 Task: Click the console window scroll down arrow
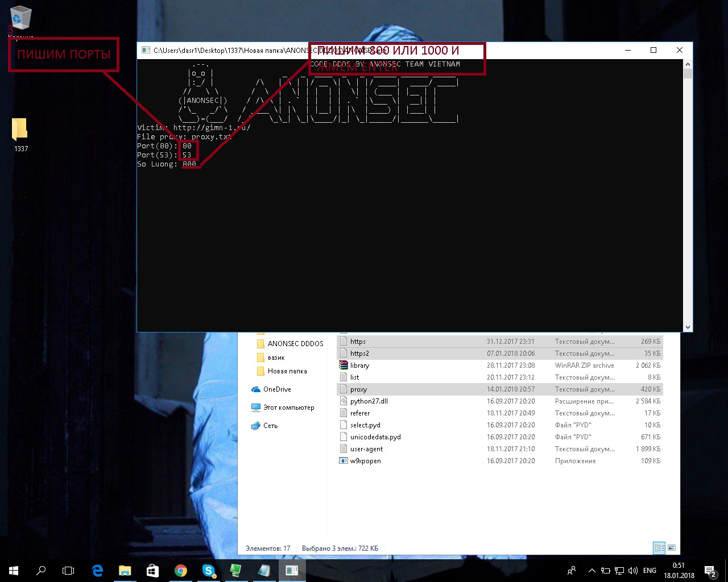[x=688, y=327]
